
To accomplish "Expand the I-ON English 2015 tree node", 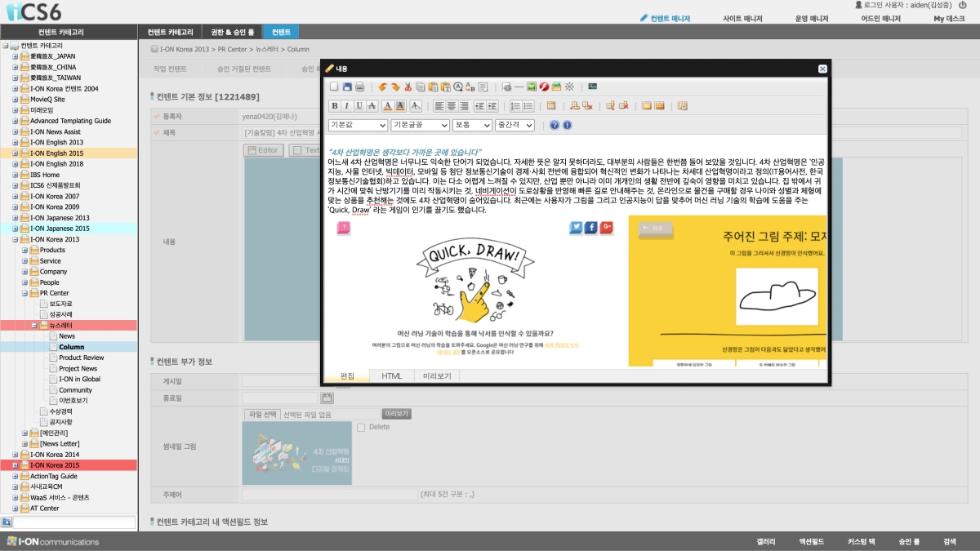I will [15, 153].
